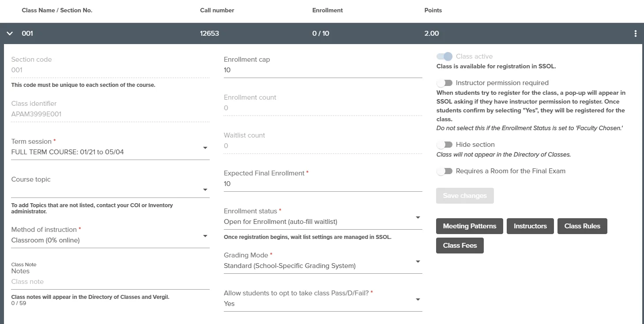Image resolution: width=644 pixels, height=324 pixels.
Task: Toggle the Class active switch
Action: point(444,56)
